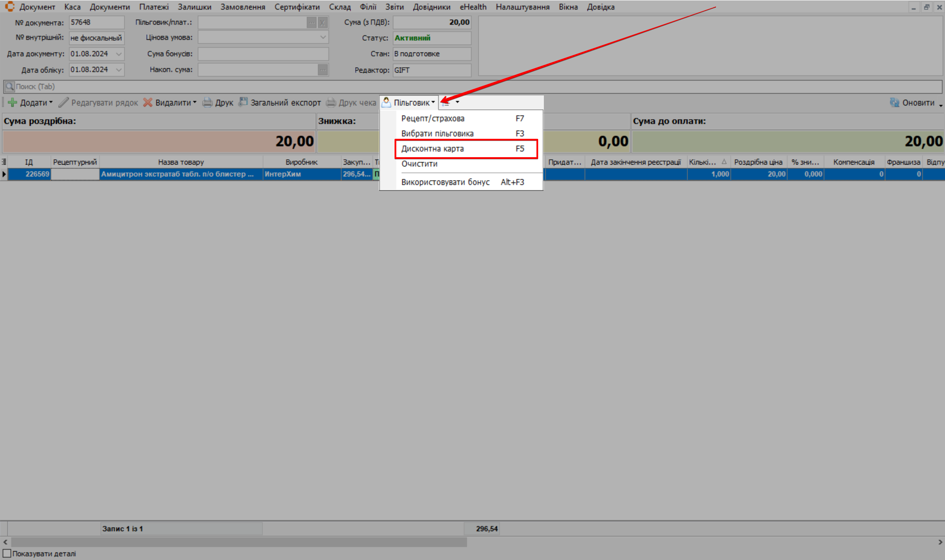Viewport: 945px width, 560px height.
Task: Click the Пільговик person icon
Action: point(386,102)
